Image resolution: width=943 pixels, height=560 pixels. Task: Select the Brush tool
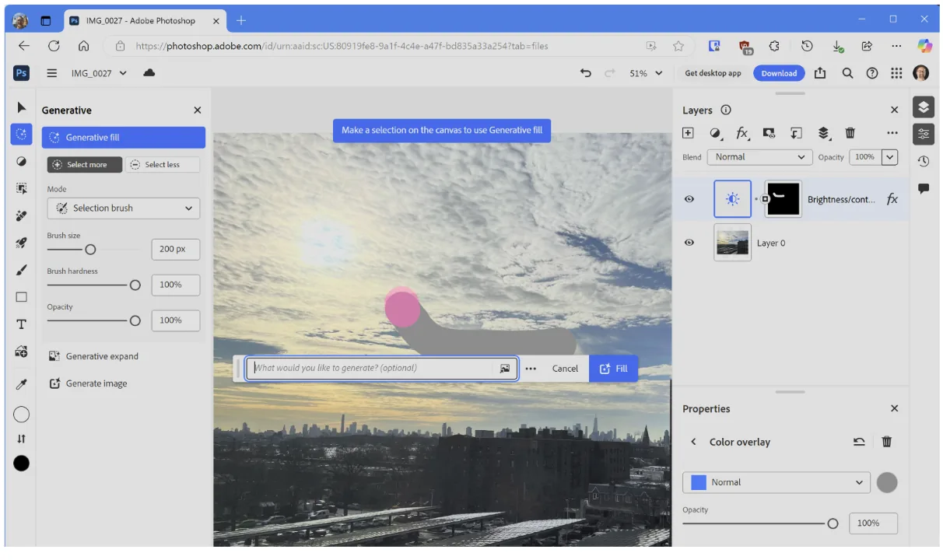(21, 270)
